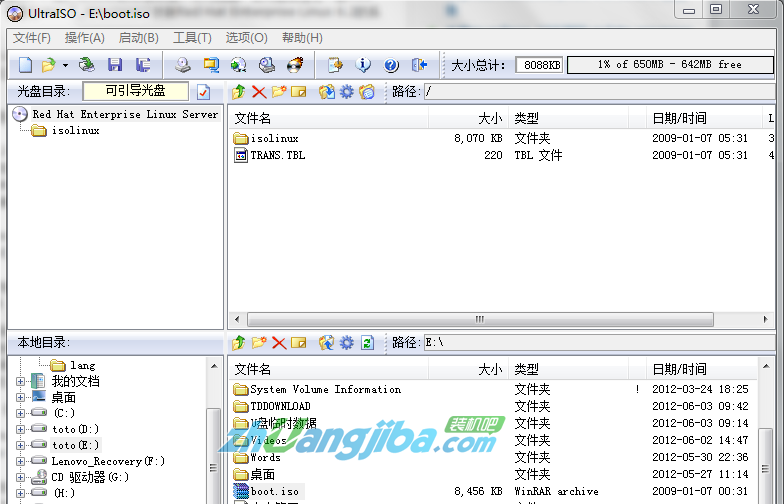
Task: Open the 工具(T) menu
Action: click(x=192, y=38)
